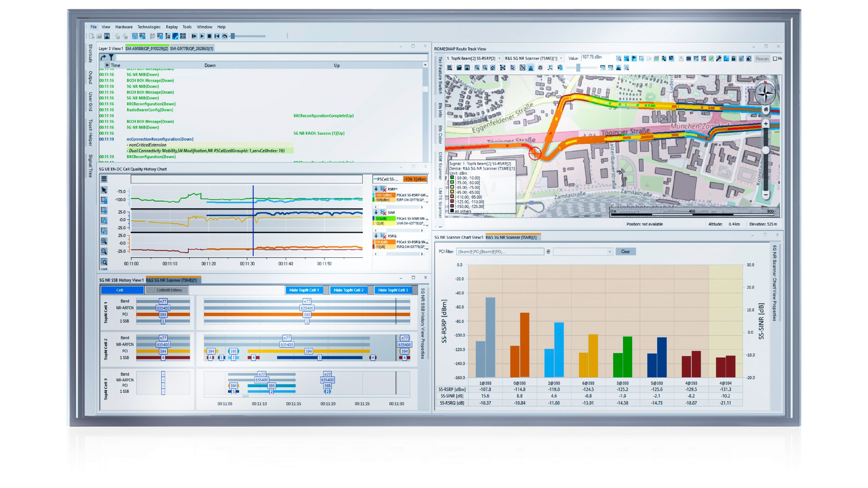Click the lock icon in the Route Track View toolbar
868x488 pixels.
click(734, 59)
